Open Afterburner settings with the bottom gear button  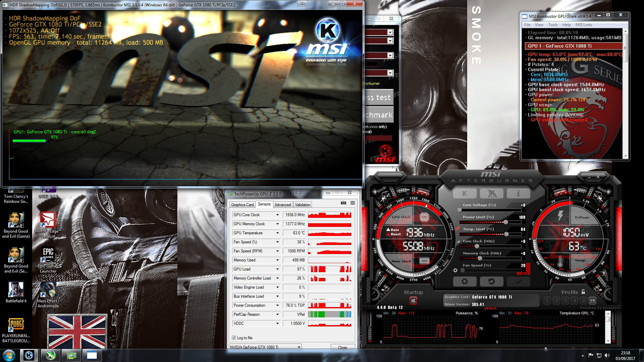(x=465, y=282)
